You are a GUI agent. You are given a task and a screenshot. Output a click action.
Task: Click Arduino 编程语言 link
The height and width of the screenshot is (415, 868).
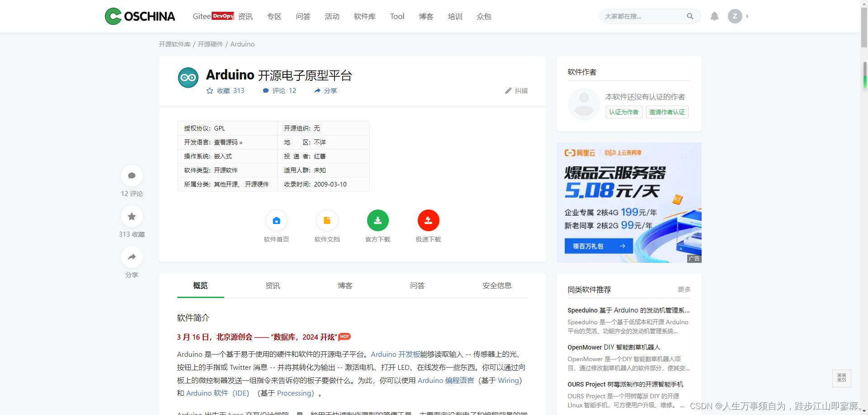pyautogui.click(x=446, y=381)
